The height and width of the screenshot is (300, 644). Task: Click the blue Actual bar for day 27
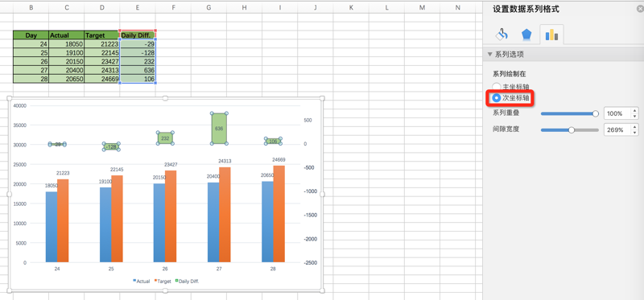[213, 222]
